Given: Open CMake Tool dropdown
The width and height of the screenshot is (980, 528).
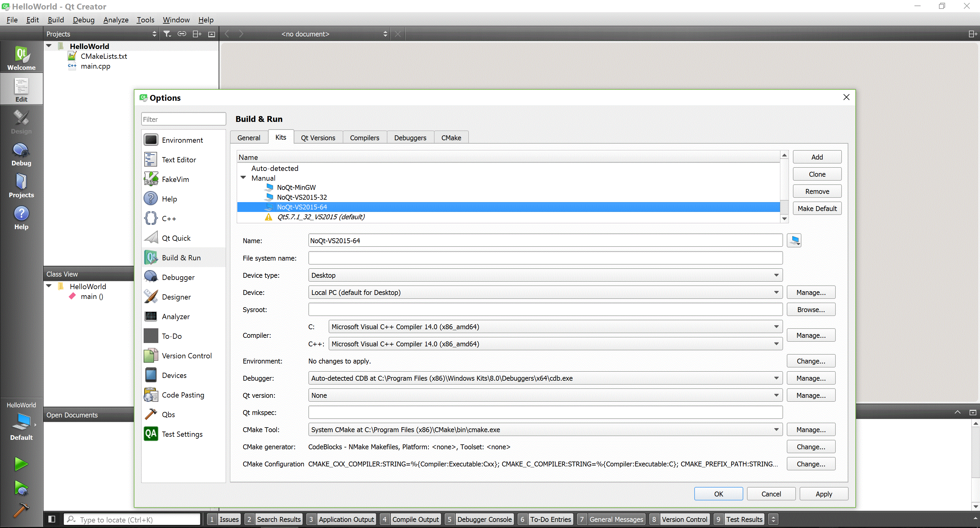Looking at the screenshot, I should point(545,429).
